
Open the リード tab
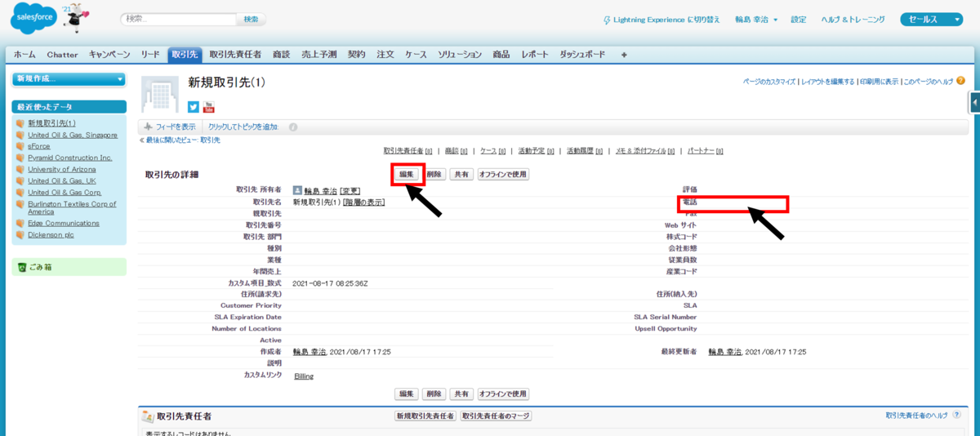pos(150,55)
